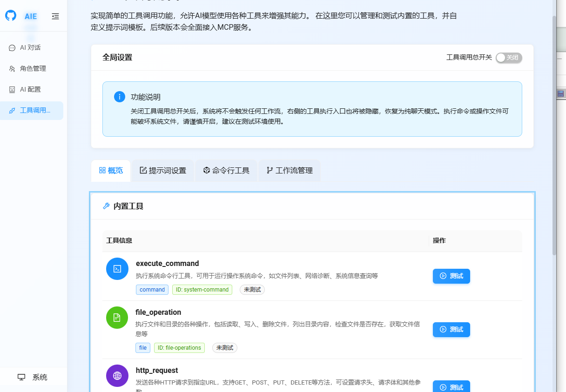
Task: Click the command tag under execute_command
Action: [152, 290]
